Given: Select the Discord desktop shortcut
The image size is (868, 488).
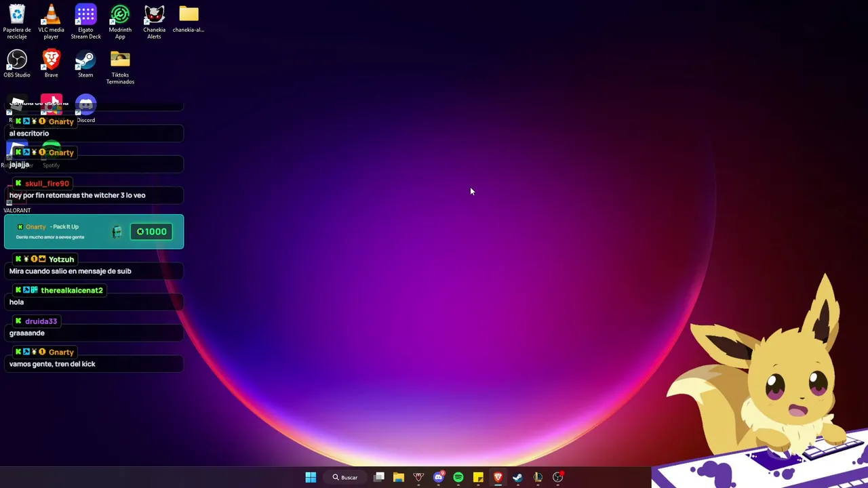Looking at the screenshot, I should pos(85,110).
